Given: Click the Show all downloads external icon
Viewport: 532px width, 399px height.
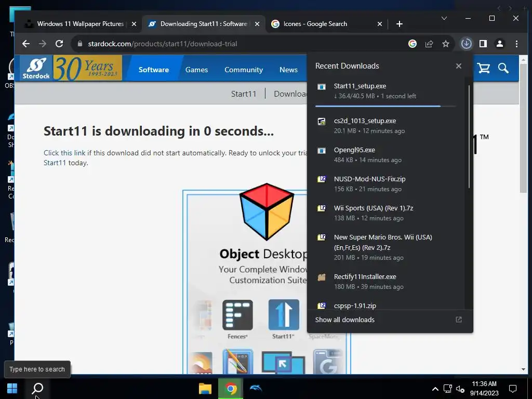Looking at the screenshot, I should click(x=459, y=320).
